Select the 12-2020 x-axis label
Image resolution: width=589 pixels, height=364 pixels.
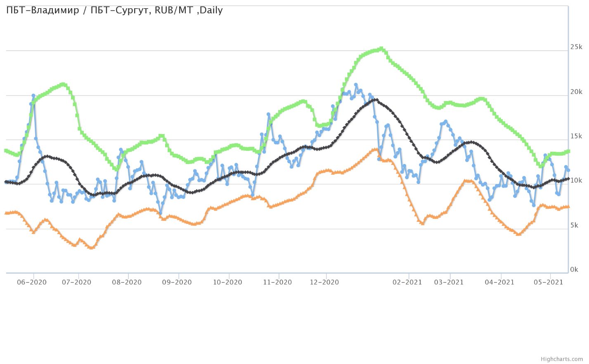point(324,282)
